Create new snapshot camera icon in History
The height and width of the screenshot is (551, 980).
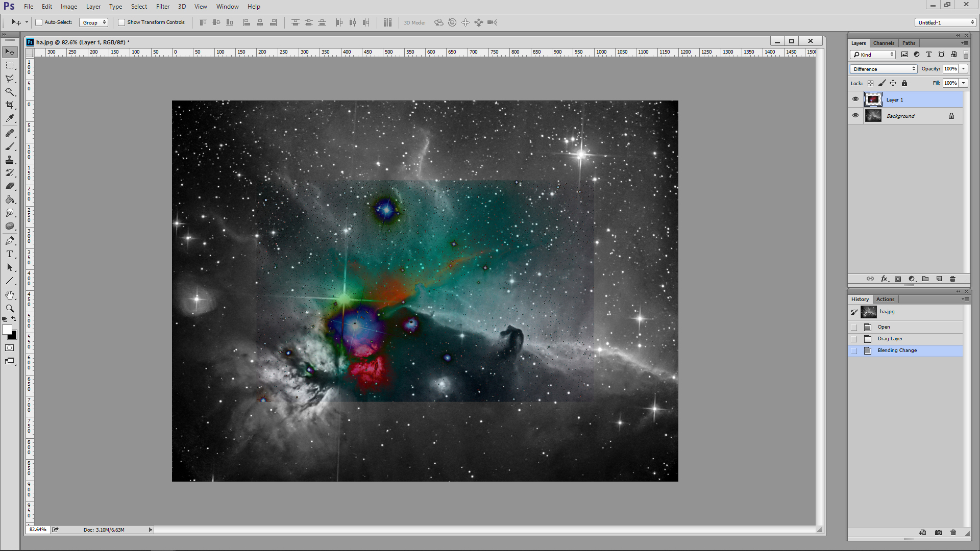(939, 533)
